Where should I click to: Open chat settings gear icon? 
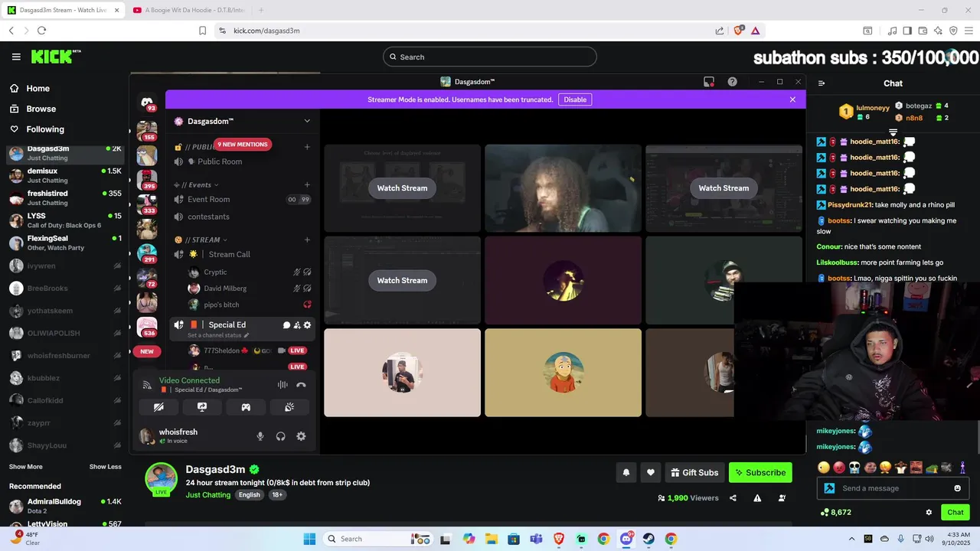tap(929, 513)
